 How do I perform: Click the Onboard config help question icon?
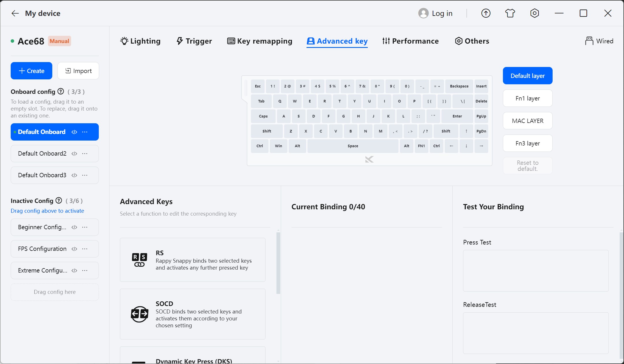[x=61, y=92]
